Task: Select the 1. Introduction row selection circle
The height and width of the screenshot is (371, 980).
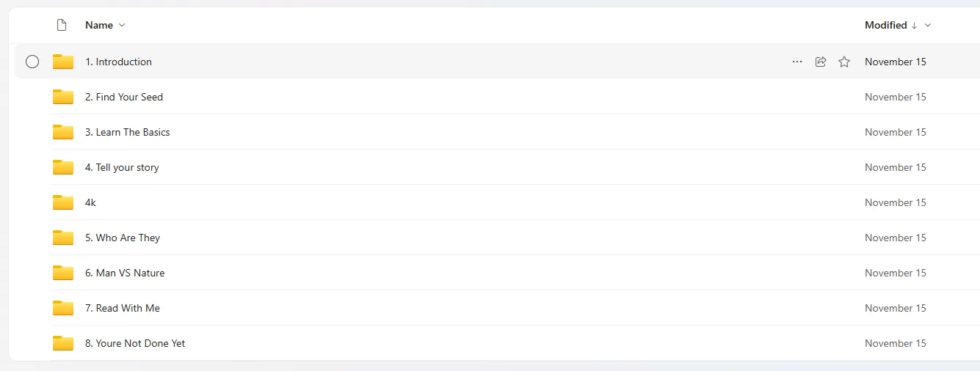Action: [x=32, y=62]
